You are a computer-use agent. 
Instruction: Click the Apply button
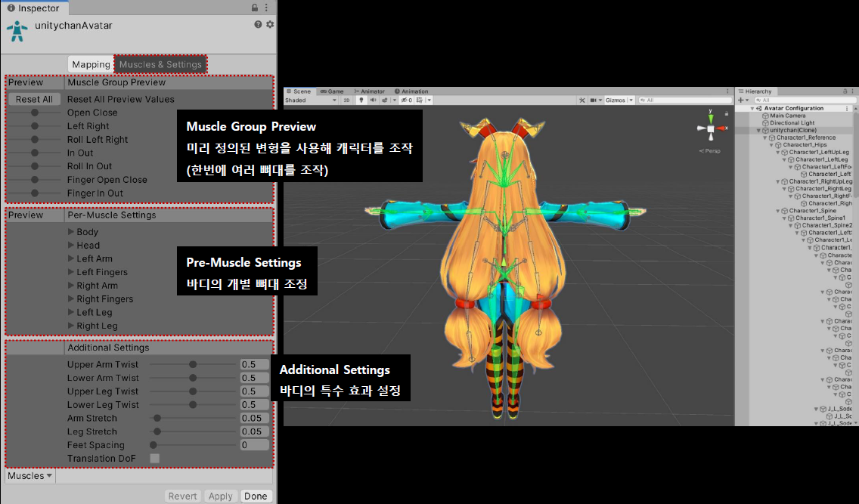click(220, 496)
